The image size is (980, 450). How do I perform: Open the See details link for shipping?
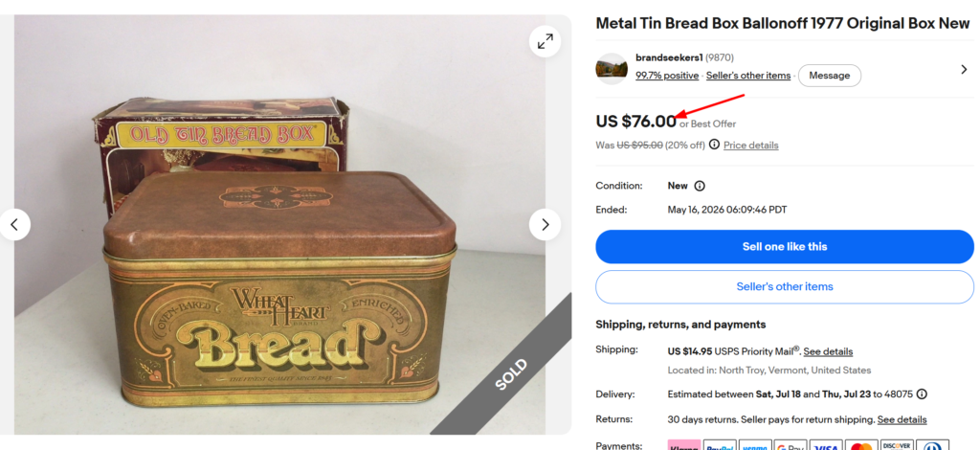[x=828, y=351]
